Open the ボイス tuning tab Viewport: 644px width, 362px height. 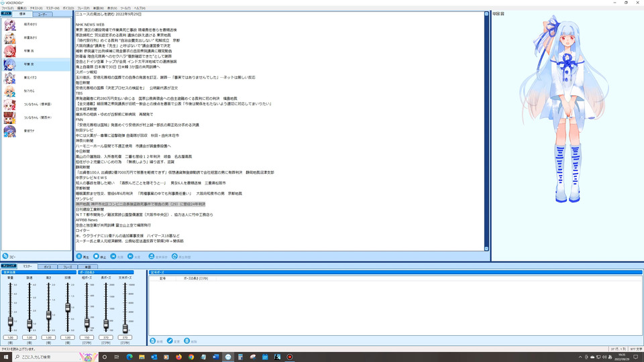point(47,267)
